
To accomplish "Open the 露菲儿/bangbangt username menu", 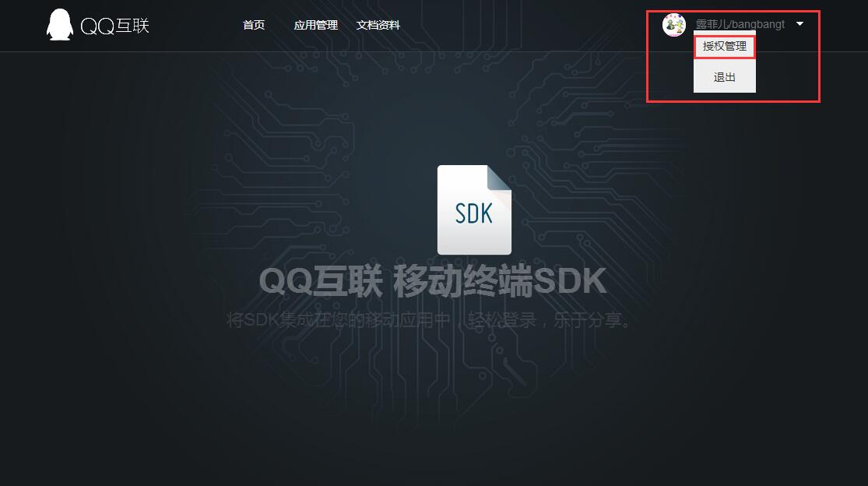I will click(x=740, y=24).
